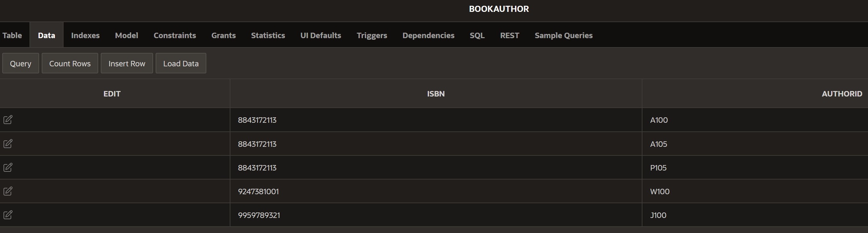
Task: Click the Query button
Action: click(x=21, y=63)
